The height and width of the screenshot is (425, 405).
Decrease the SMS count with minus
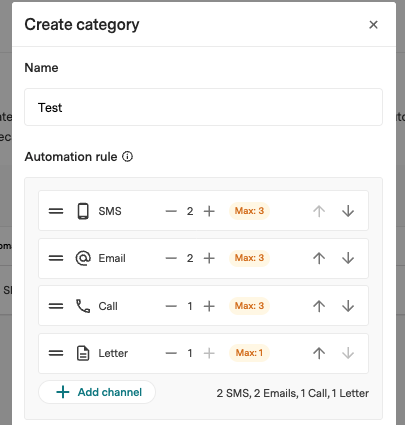click(x=171, y=211)
